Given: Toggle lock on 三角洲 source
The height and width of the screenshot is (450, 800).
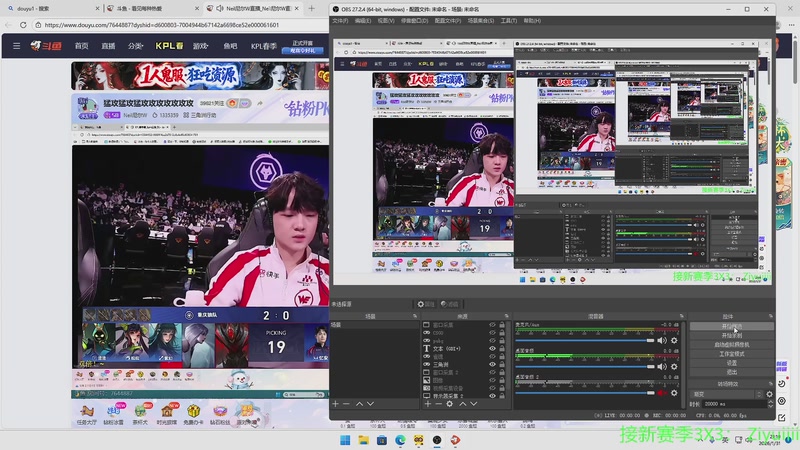Looking at the screenshot, I should coord(502,364).
